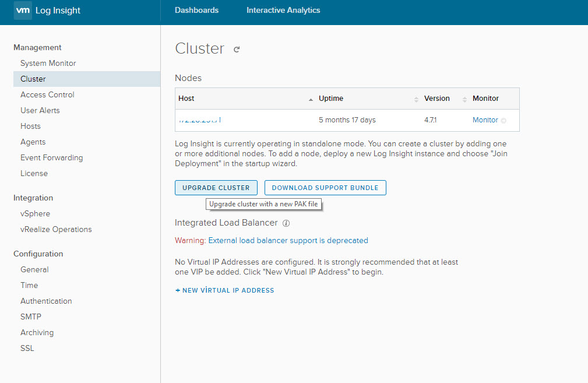Click the arrow icon next to Monitor
588x383 pixels.
pos(504,121)
